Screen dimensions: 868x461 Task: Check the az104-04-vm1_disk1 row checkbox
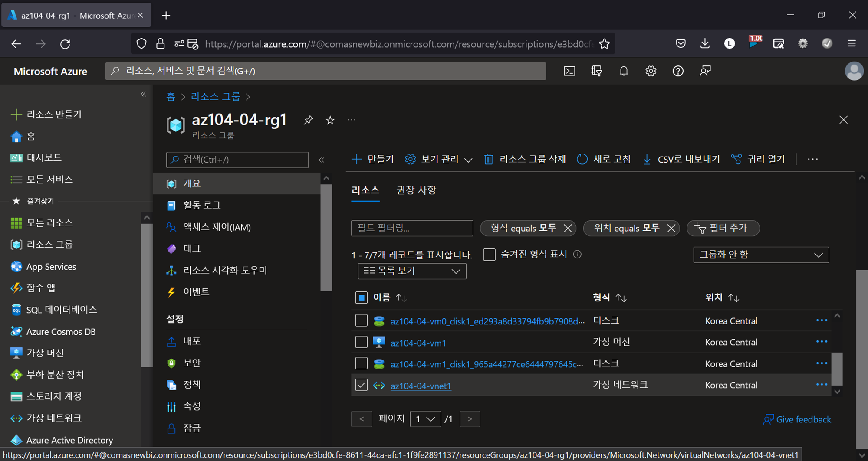(x=361, y=363)
